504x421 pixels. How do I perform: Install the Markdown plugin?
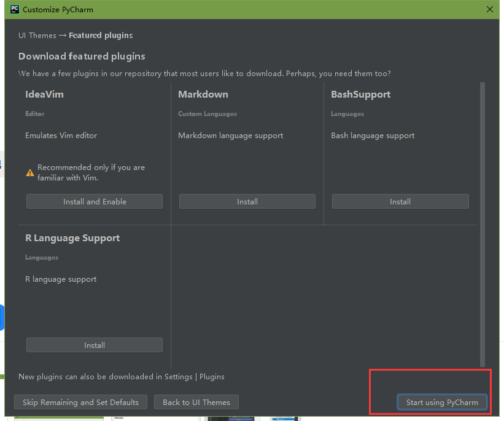(x=247, y=201)
